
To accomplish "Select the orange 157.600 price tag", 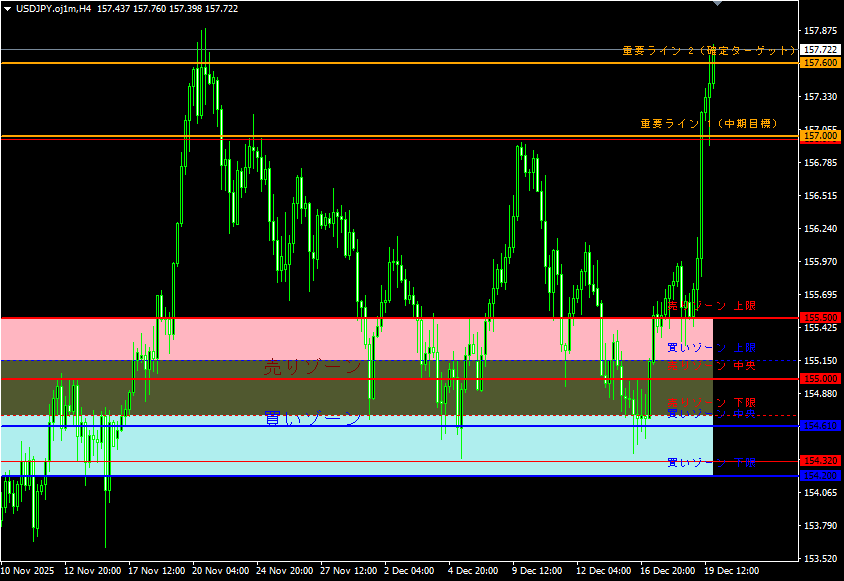I will [820, 63].
